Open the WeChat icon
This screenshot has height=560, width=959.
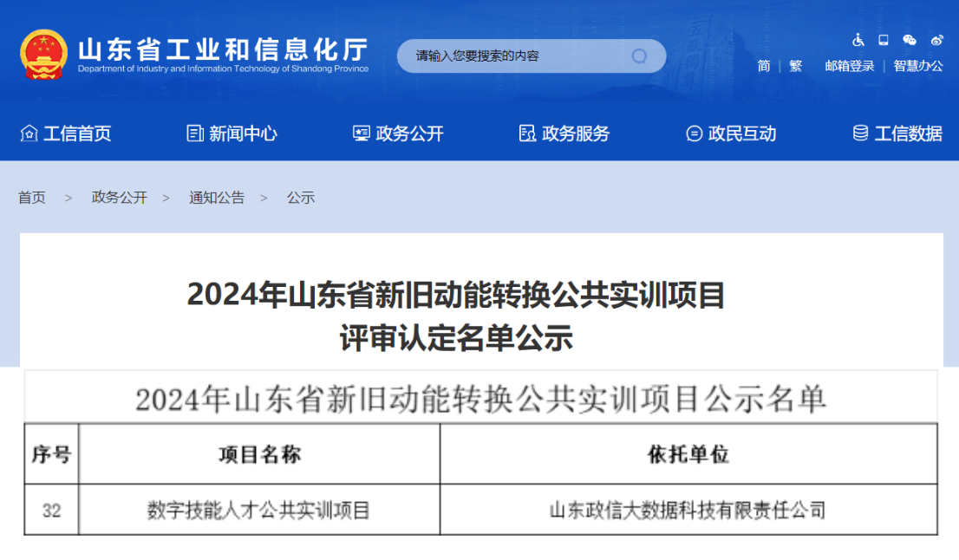[x=910, y=41]
